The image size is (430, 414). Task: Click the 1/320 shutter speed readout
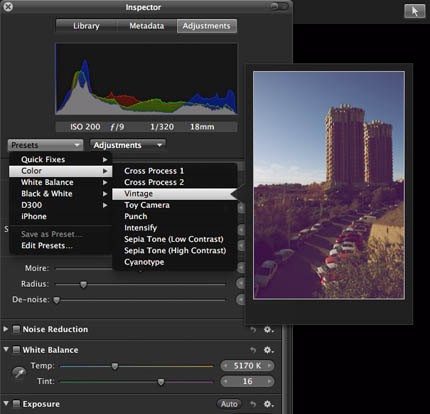(162, 127)
